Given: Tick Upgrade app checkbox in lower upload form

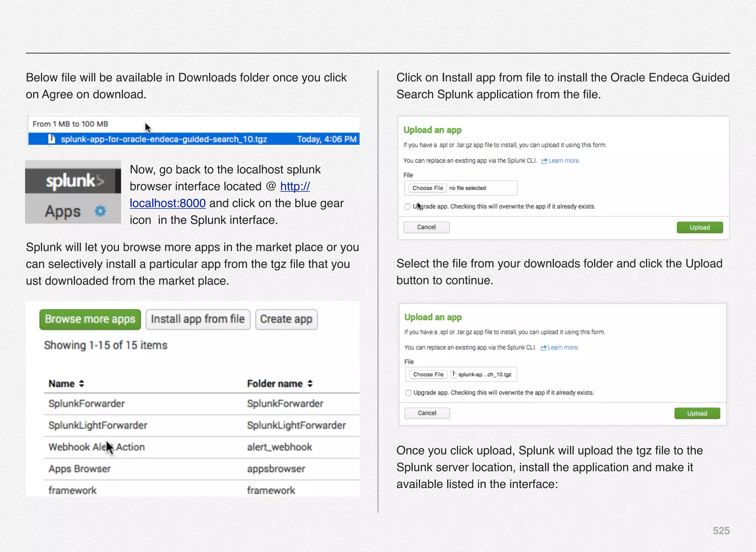Looking at the screenshot, I should (x=408, y=393).
